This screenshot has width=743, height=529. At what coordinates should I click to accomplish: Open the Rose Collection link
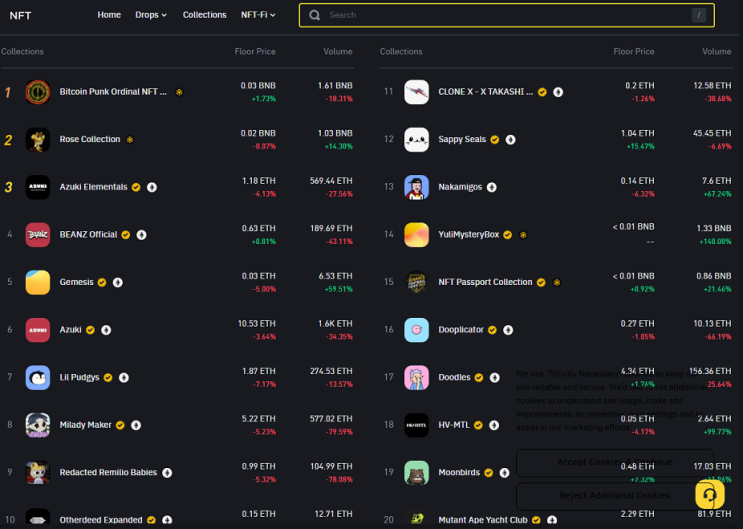click(x=90, y=139)
